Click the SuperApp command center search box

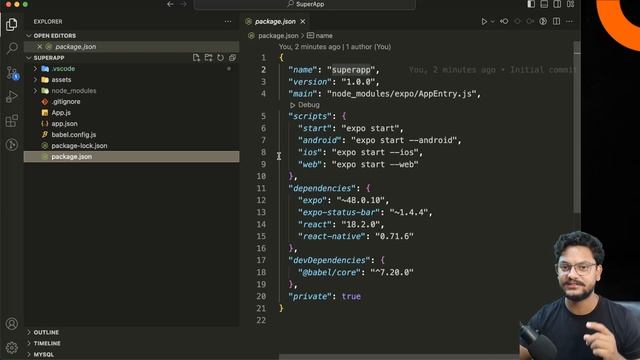[305, 4]
